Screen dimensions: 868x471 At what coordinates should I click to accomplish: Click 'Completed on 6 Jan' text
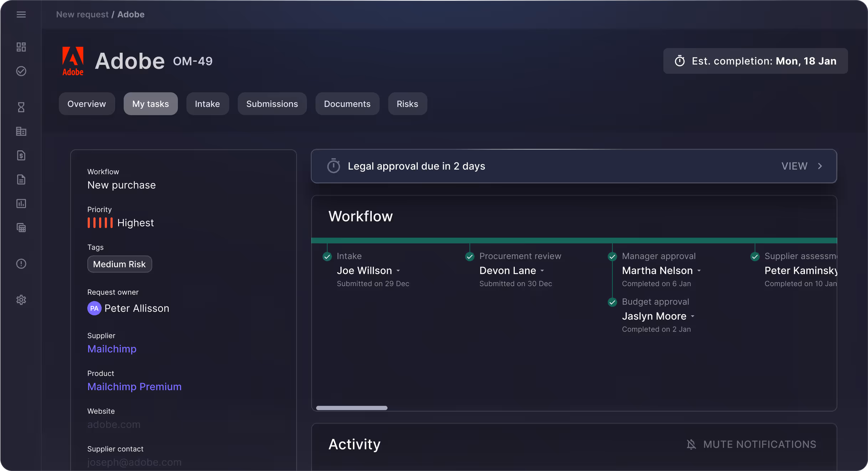pyautogui.click(x=656, y=284)
